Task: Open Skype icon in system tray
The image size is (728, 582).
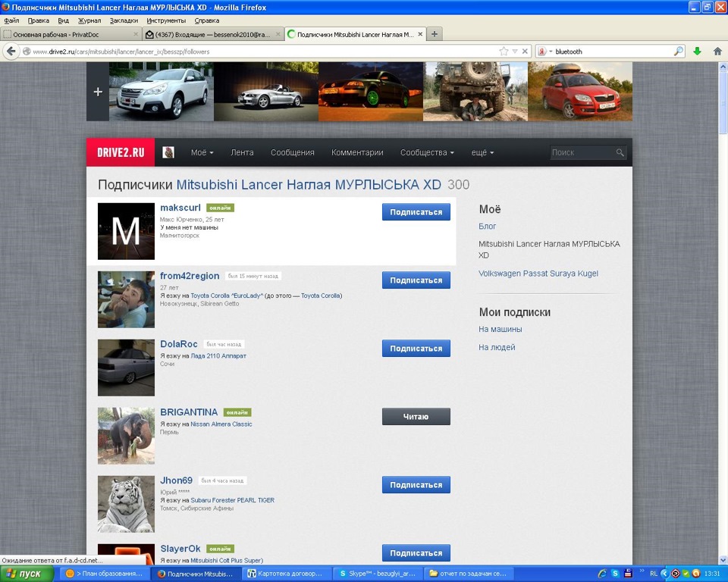Action: click(x=615, y=574)
